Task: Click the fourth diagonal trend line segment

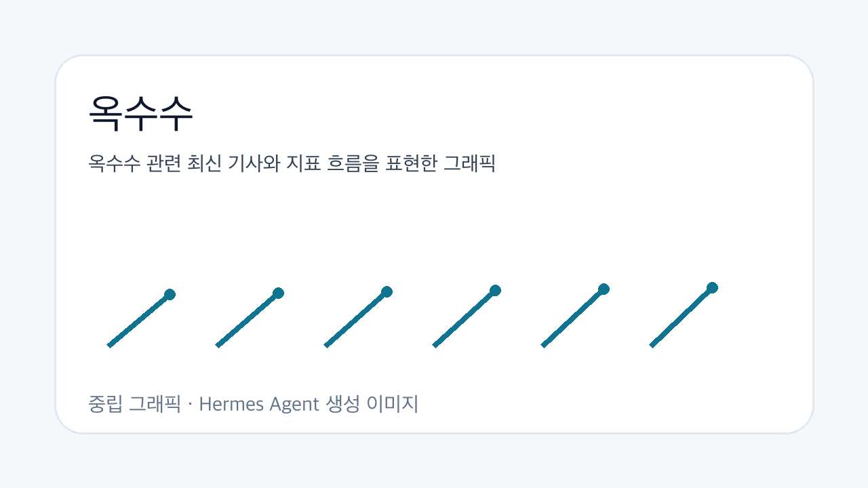Action: (465, 318)
